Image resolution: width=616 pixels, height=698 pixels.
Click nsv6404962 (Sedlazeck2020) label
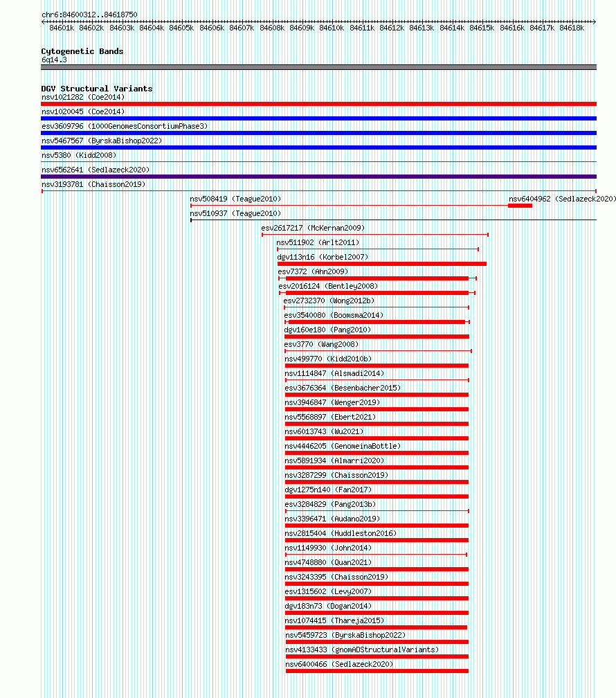click(562, 199)
